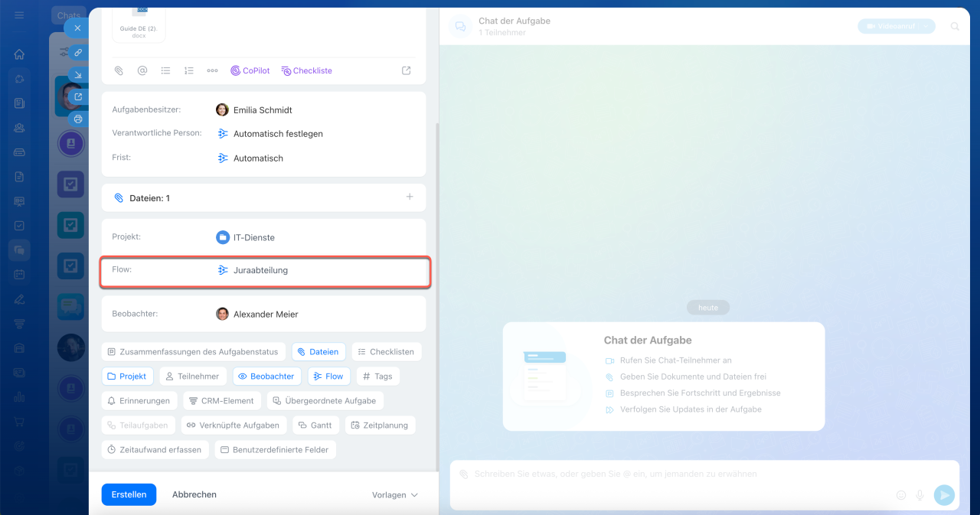This screenshot has height=515, width=980.
Task: Click the IT-Dienste project
Action: (x=245, y=237)
